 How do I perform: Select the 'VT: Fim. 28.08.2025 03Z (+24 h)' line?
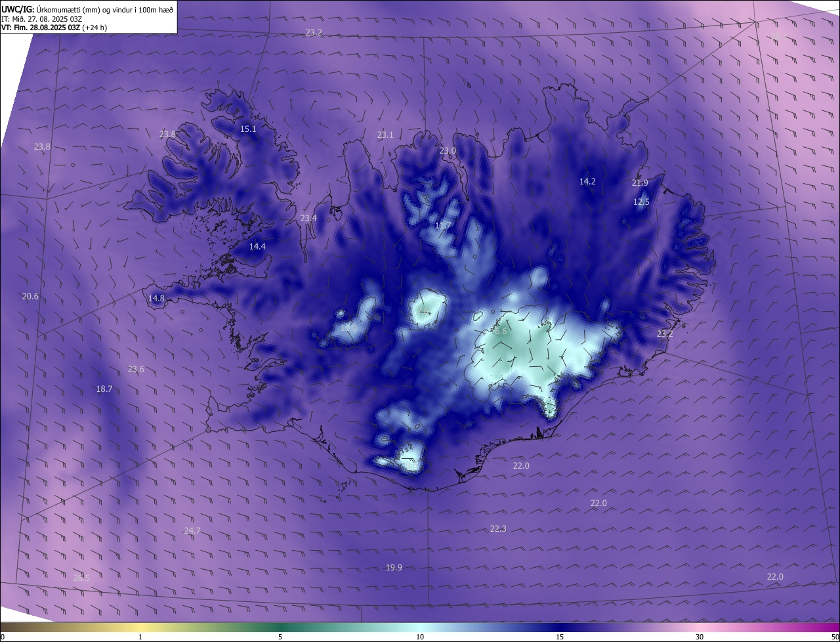(54, 28)
